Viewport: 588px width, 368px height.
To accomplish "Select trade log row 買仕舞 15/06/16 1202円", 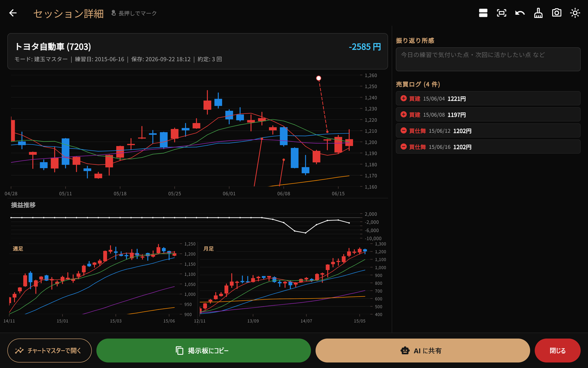I will click(x=488, y=146).
